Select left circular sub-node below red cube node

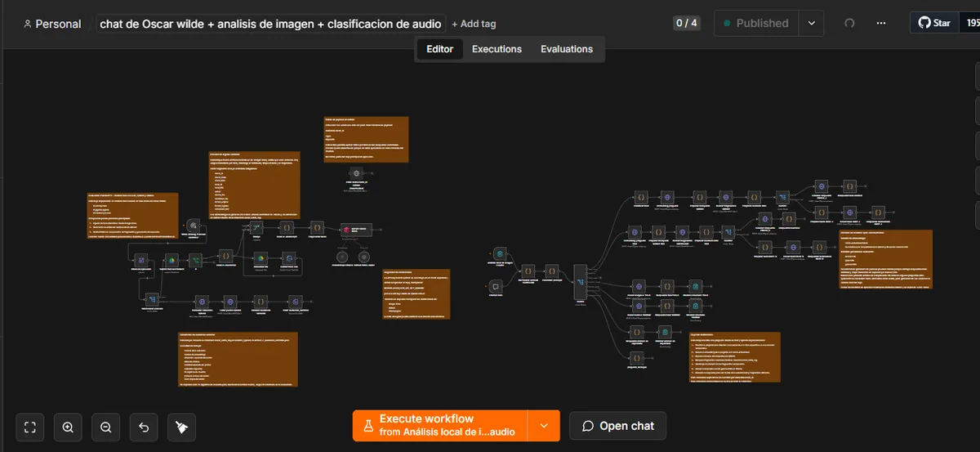(x=342, y=257)
